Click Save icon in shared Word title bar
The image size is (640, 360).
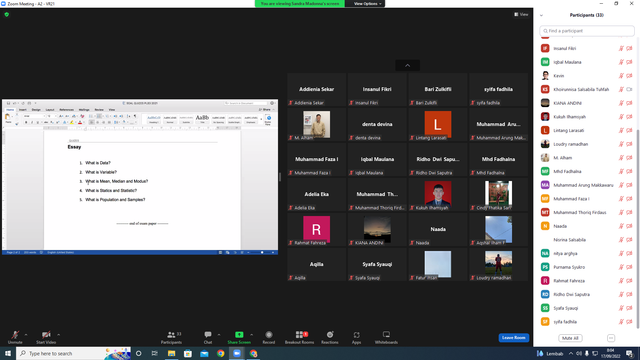click(x=9, y=103)
